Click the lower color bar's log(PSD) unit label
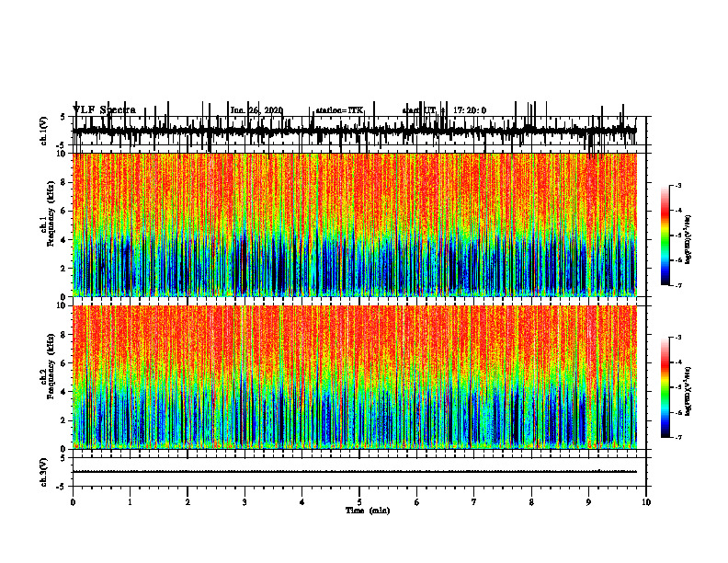The height and width of the screenshot is (563, 728). click(688, 392)
